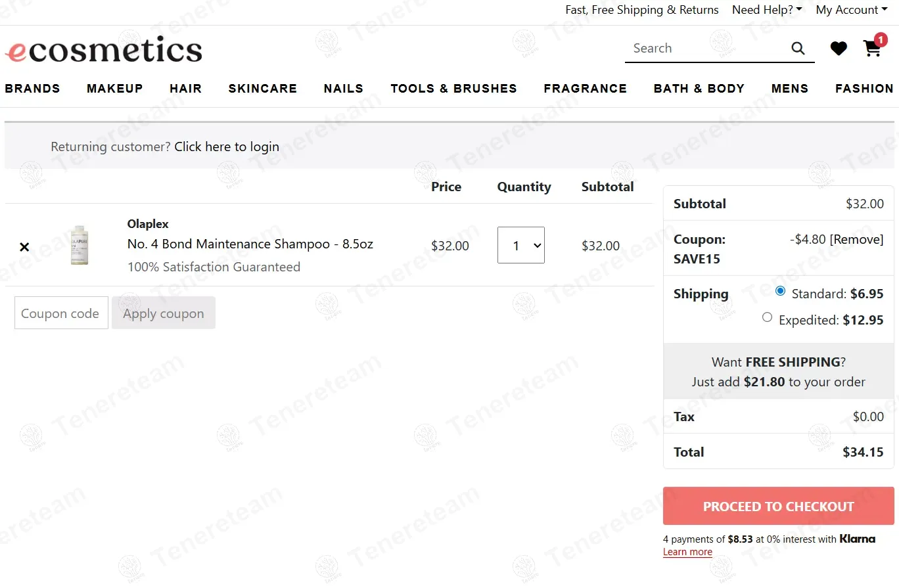
Task: Click the Klarna logo text
Action: tap(858, 539)
